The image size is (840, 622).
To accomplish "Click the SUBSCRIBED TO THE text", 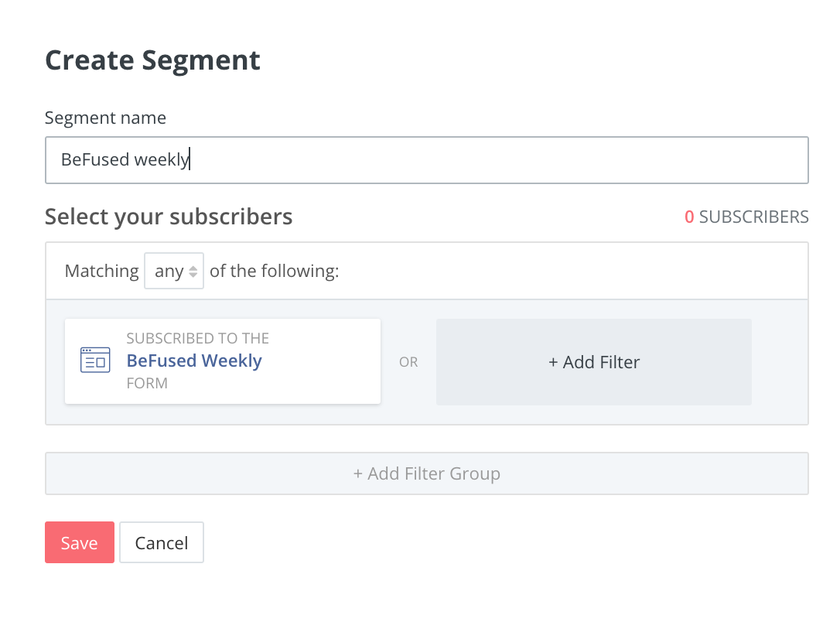I will click(x=197, y=338).
